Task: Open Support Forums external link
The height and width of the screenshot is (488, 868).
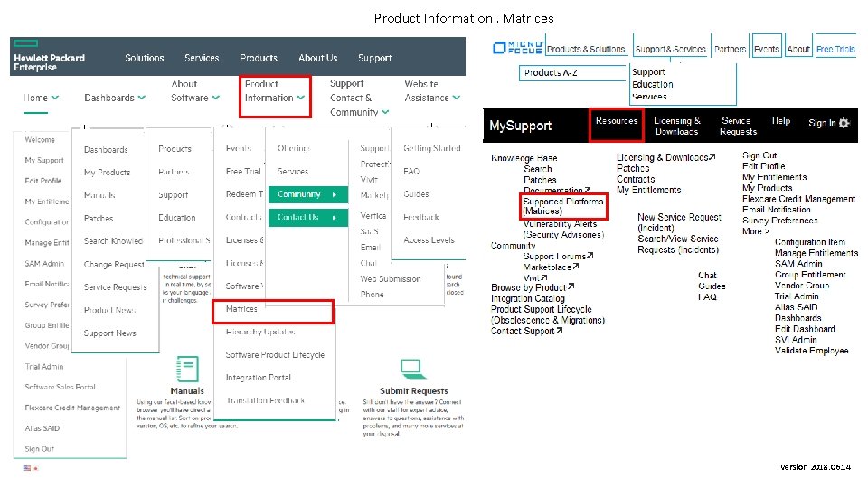Action: click(559, 256)
